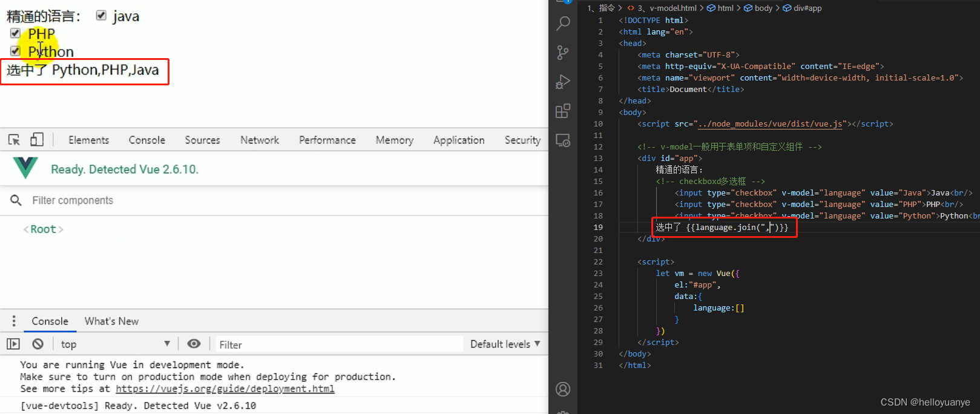This screenshot has width=980, height=414.
Task: Switch to the Console tab in top DevTools bar
Action: click(147, 140)
